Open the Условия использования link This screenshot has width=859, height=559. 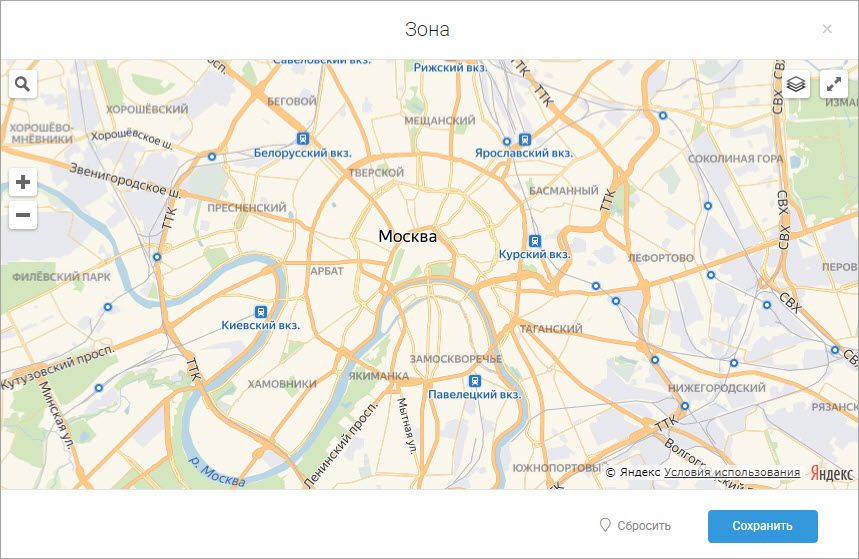tap(732, 472)
